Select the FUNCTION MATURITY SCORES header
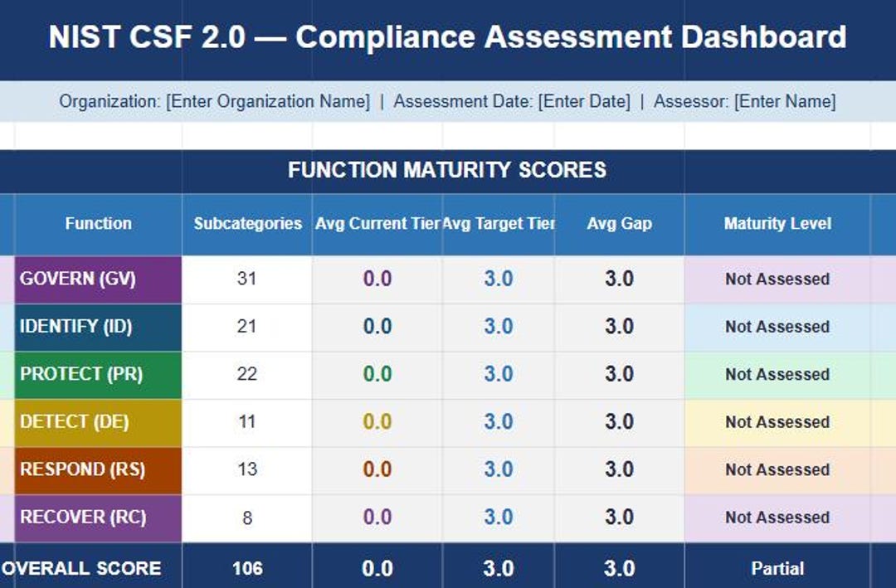Image resolution: width=896 pixels, height=588 pixels. [x=448, y=170]
